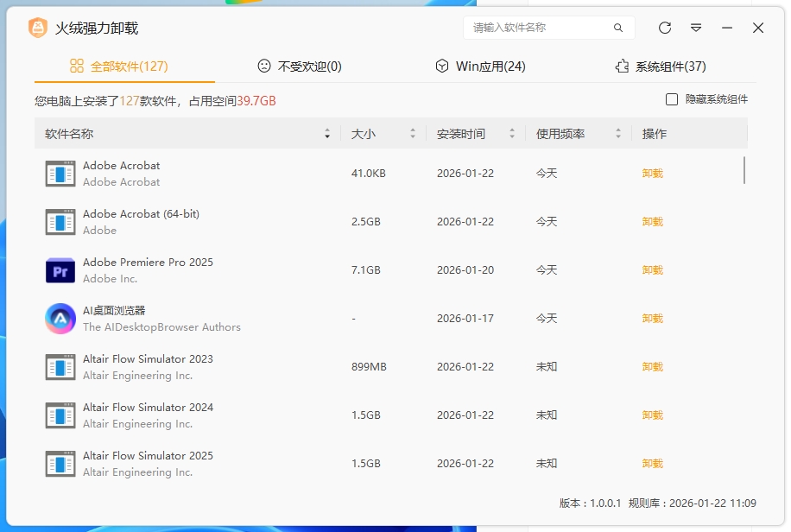Viewport: 791px width, 532px height.
Task: Click the refresh icon to reload software list
Action: click(x=664, y=28)
